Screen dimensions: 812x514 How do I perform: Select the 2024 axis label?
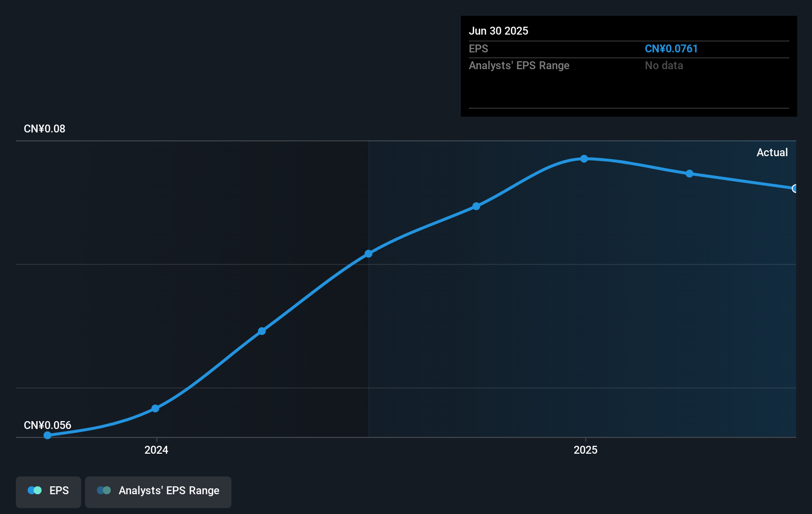(156, 450)
